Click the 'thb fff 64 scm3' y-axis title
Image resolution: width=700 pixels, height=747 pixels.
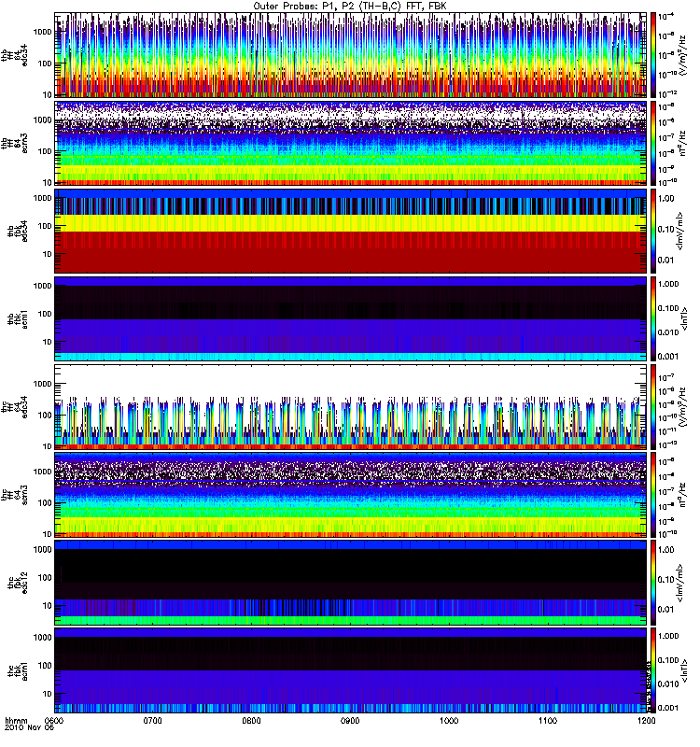pyautogui.click(x=15, y=143)
